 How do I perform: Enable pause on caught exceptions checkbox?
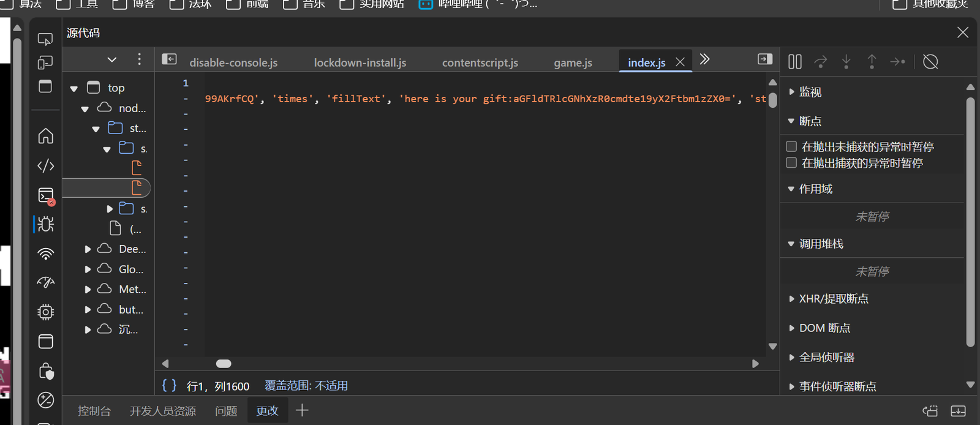tap(791, 162)
